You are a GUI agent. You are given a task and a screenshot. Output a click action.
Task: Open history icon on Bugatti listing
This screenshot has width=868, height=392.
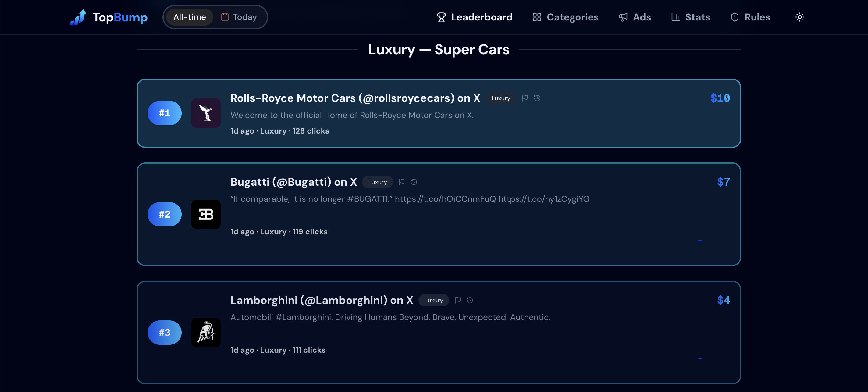click(x=414, y=182)
